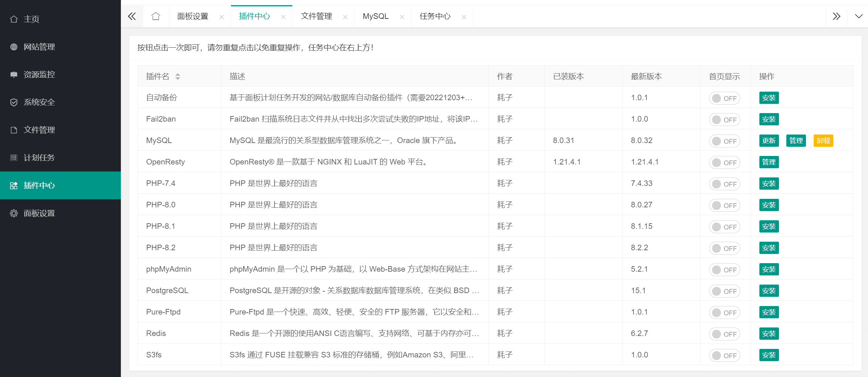The height and width of the screenshot is (377, 868).
Task: Toggle 首页显示 for the Redis plugin
Action: pyautogui.click(x=724, y=334)
